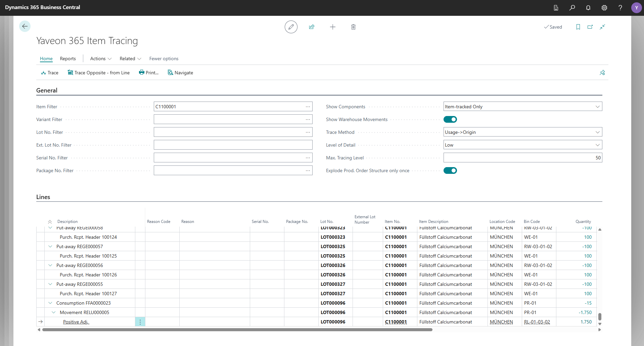Toggle Explode Prod. Order Structure only once
This screenshot has height=346, width=644.
click(450, 170)
